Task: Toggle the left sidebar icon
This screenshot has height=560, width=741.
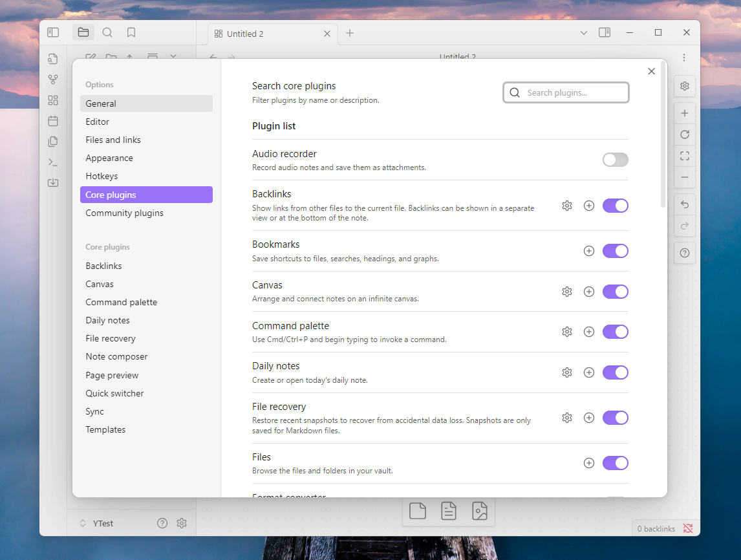Action: (x=53, y=32)
